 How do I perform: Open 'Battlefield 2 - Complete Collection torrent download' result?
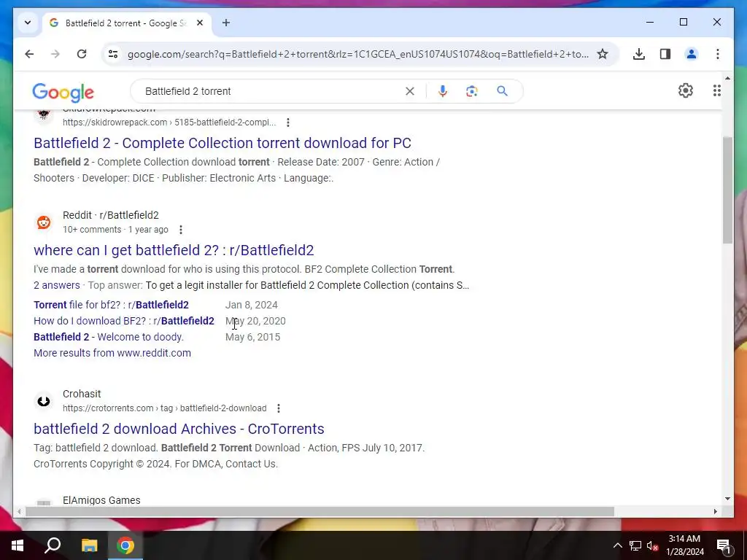pyautogui.click(x=222, y=143)
